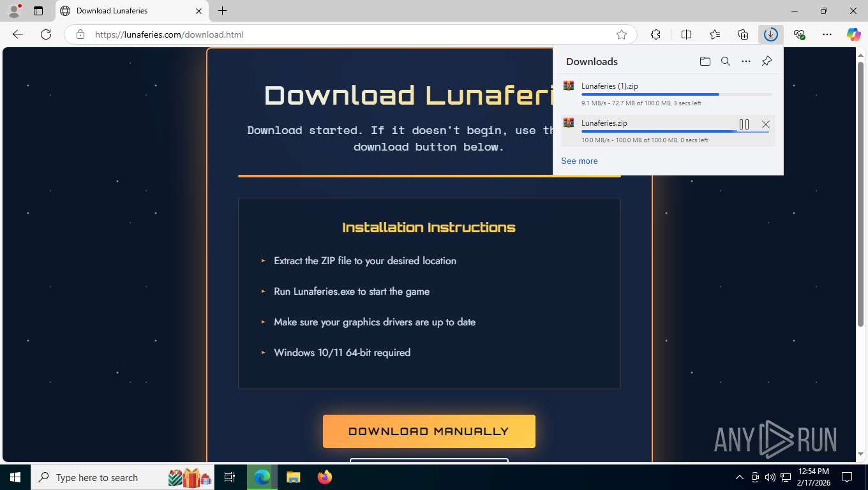Open File Explorer on the taskbar

tap(293, 477)
